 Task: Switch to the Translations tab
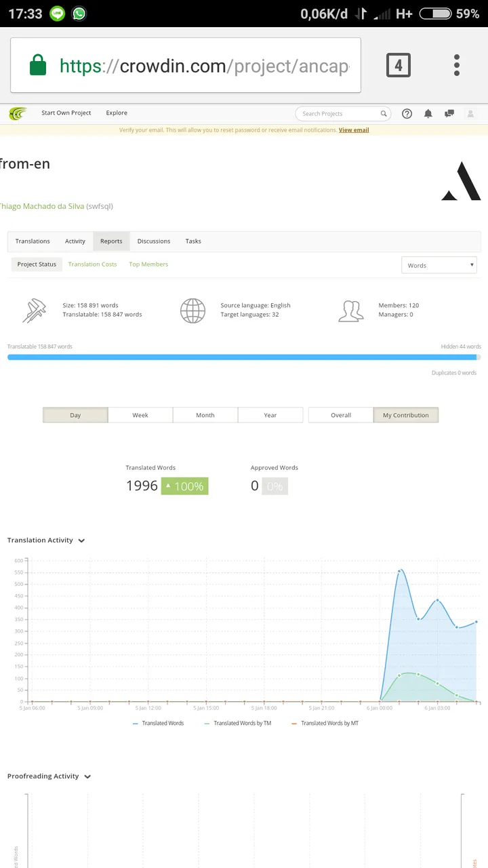pyautogui.click(x=33, y=241)
